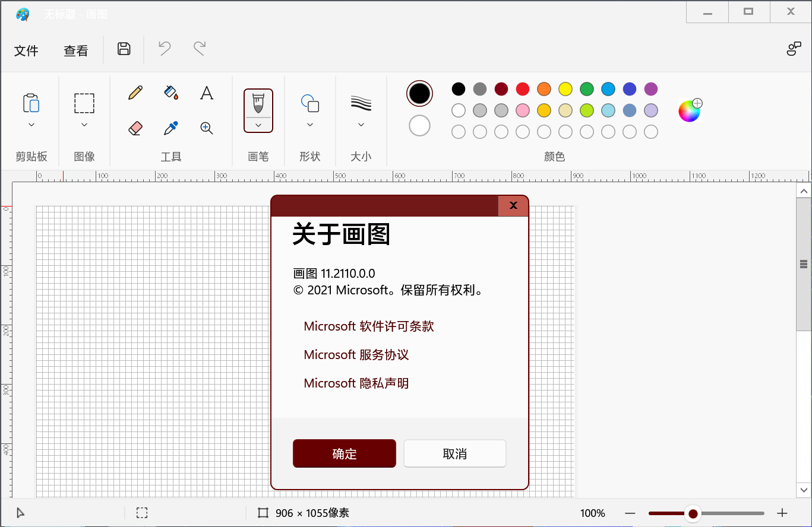Select the red color swatch
The height and width of the screenshot is (527, 812).
point(522,88)
